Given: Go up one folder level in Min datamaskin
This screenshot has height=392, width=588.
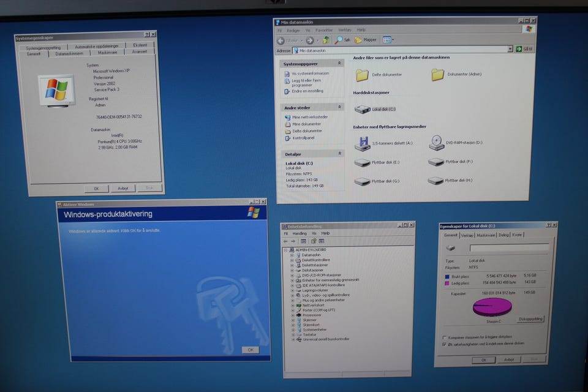Looking at the screenshot, I should coord(326,40).
